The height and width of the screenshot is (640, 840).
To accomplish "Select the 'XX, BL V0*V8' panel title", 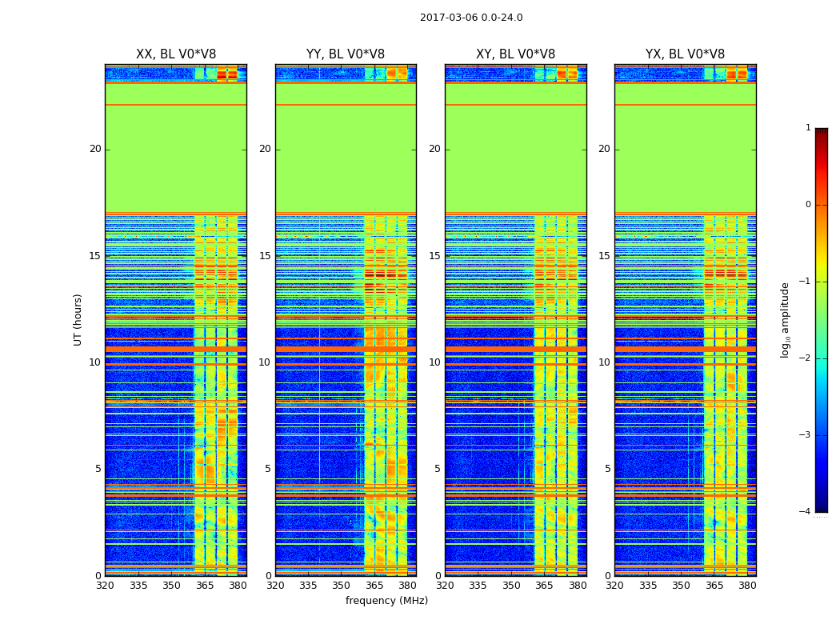I will [176, 54].
